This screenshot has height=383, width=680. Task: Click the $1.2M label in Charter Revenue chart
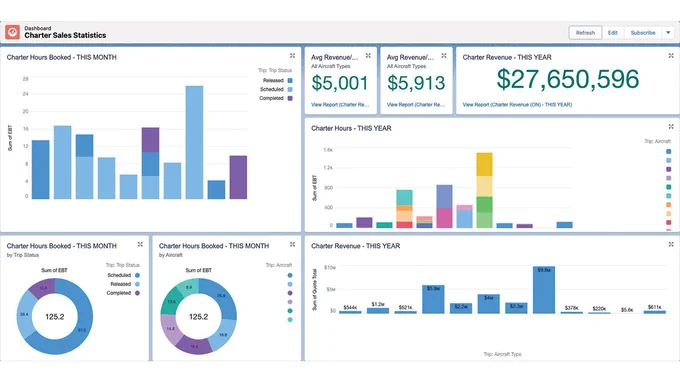(x=378, y=304)
